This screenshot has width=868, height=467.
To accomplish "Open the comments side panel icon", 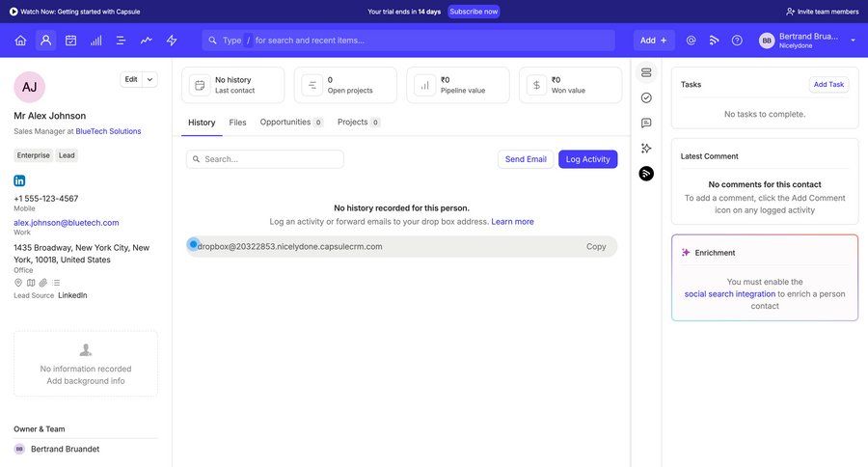I will [646, 123].
